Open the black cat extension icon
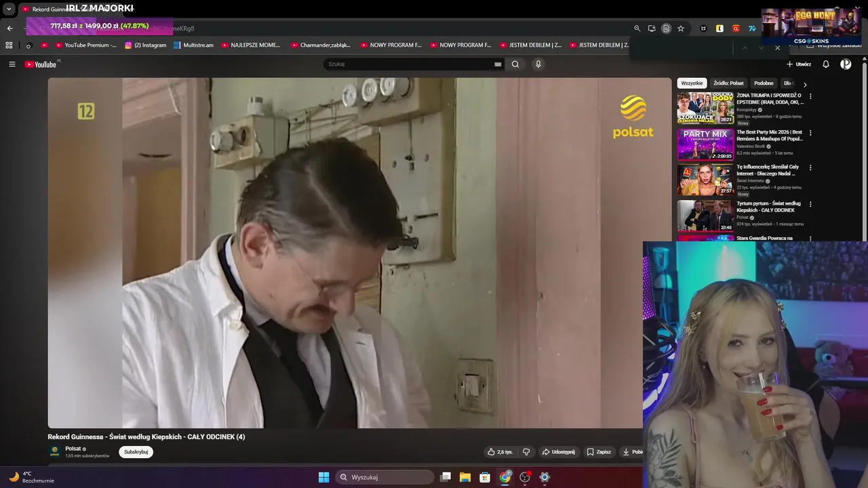 pyautogui.click(x=703, y=28)
